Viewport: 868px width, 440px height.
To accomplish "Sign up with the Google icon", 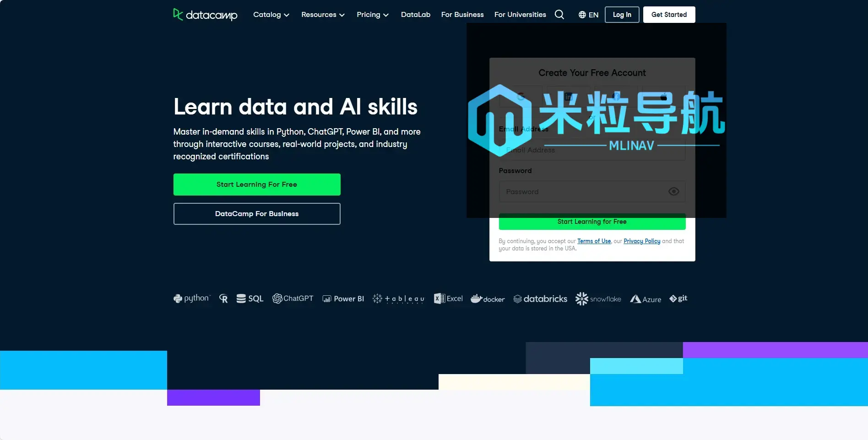I will point(521,97).
